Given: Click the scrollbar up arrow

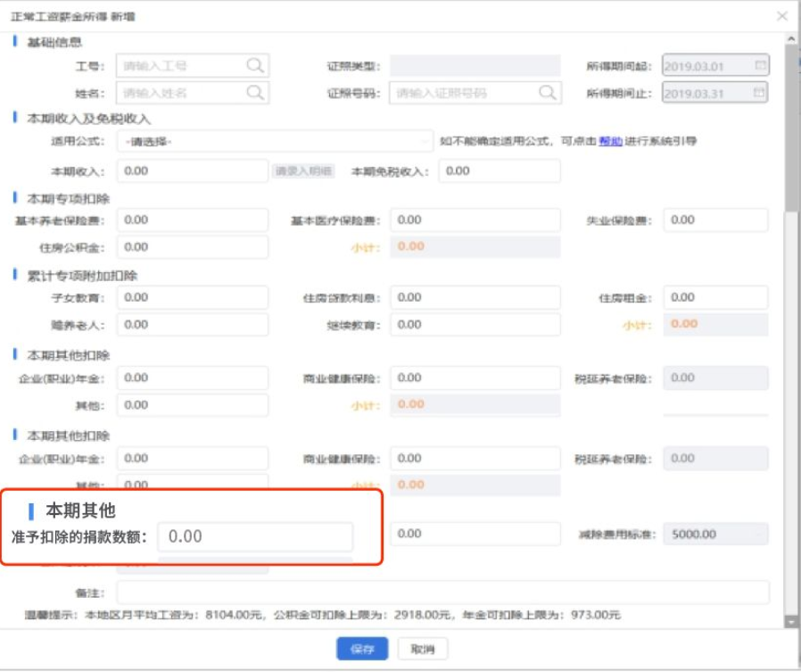Looking at the screenshot, I should click(x=791, y=39).
